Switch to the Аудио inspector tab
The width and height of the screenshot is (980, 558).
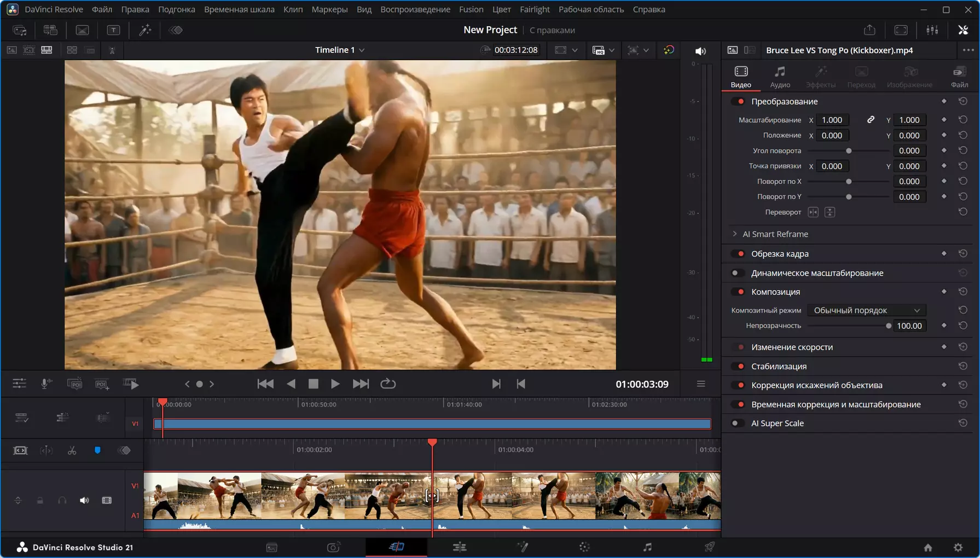(x=780, y=77)
